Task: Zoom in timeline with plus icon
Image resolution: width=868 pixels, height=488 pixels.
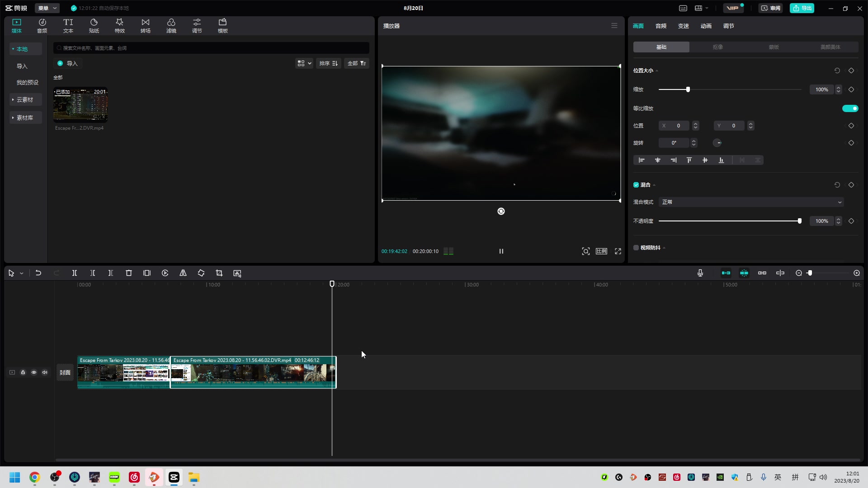Action: pyautogui.click(x=857, y=273)
